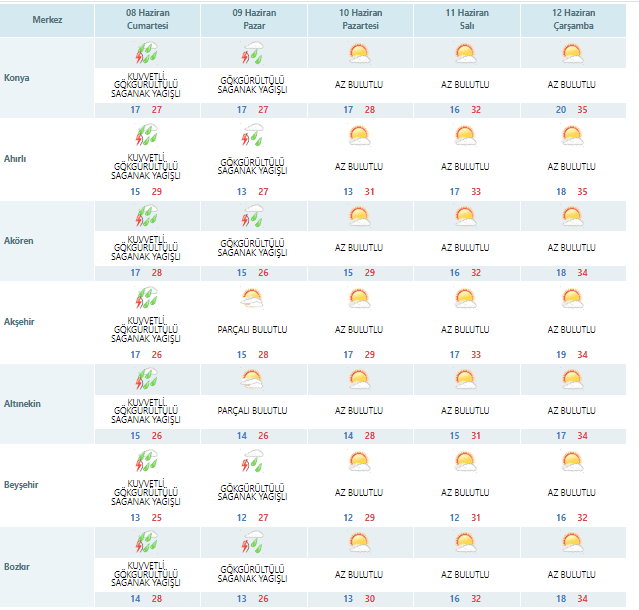The width and height of the screenshot is (639, 610).
Task: Select the 10 Haziran Pazartesi column header
Action: click(358, 20)
